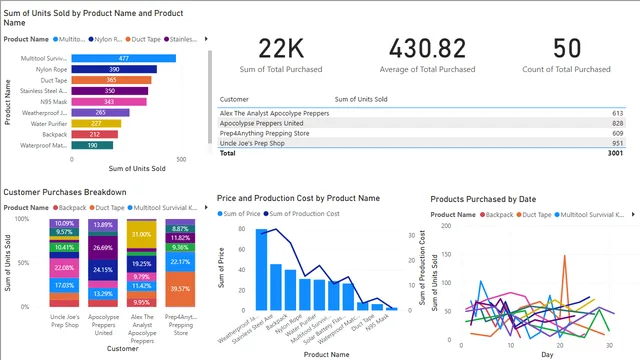Select the Duct Tape bar labeled 365
The height and width of the screenshot is (360, 640).
point(111,80)
